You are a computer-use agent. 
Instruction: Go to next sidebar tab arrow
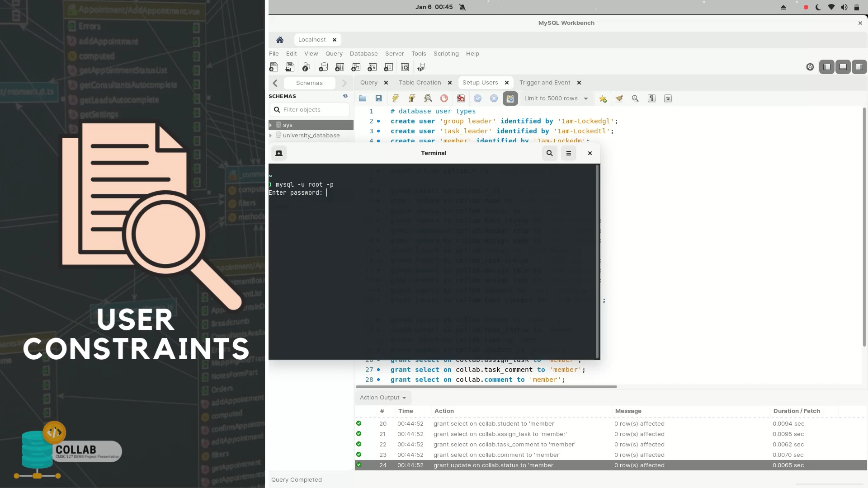(x=344, y=83)
